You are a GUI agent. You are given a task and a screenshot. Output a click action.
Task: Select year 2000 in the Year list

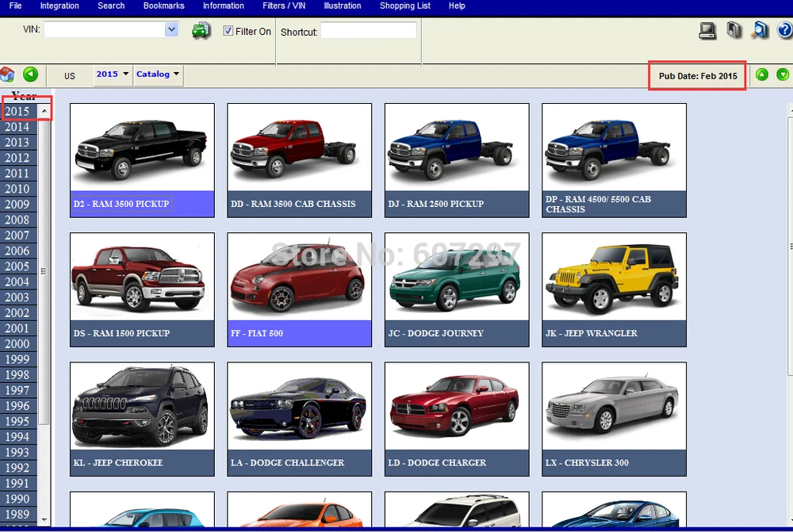pyautogui.click(x=17, y=343)
